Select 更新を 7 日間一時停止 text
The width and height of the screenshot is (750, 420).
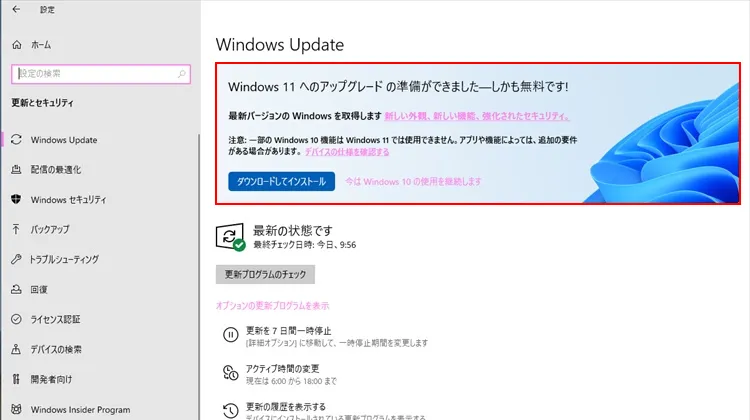click(x=288, y=331)
